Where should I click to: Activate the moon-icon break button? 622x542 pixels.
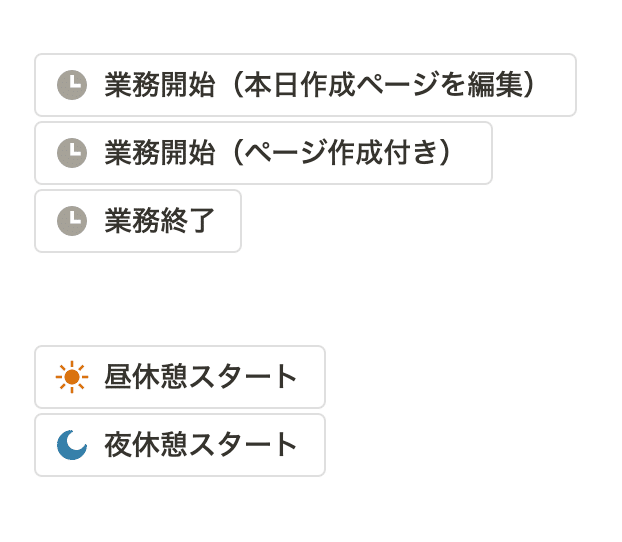(x=180, y=445)
